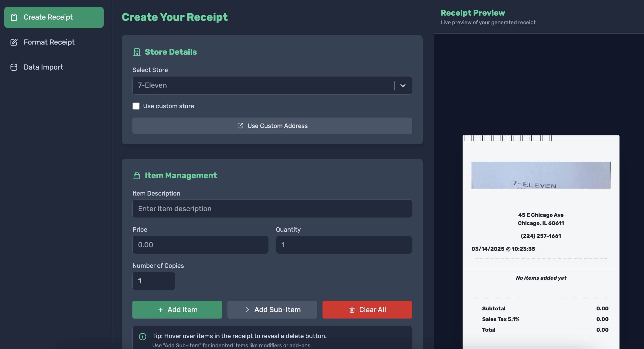
Task: Click the Live preview of your generated receipt subtitle
Action: 488,23
